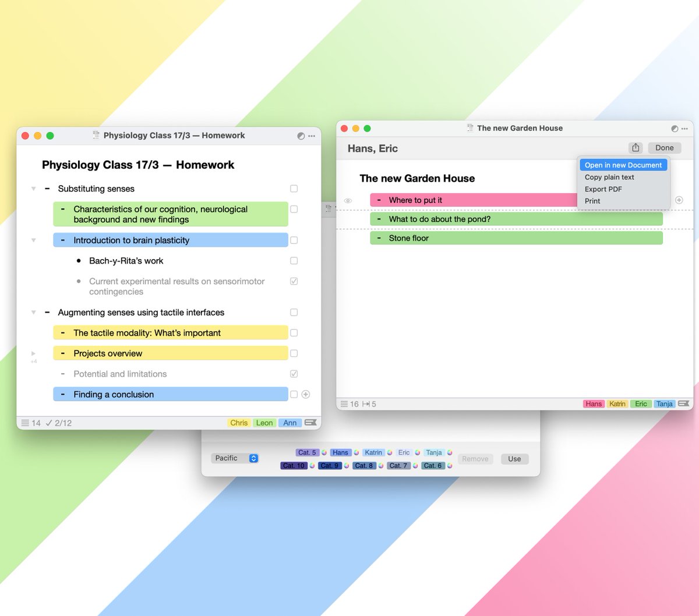Check Projects overview checkbox
Image resolution: width=699 pixels, height=616 pixels.
pos(294,353)
